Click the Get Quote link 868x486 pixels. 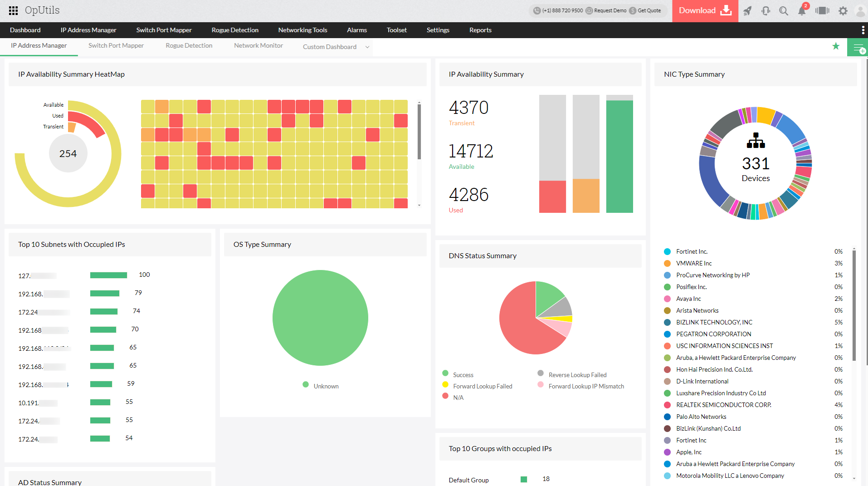[x=649, y=10]
